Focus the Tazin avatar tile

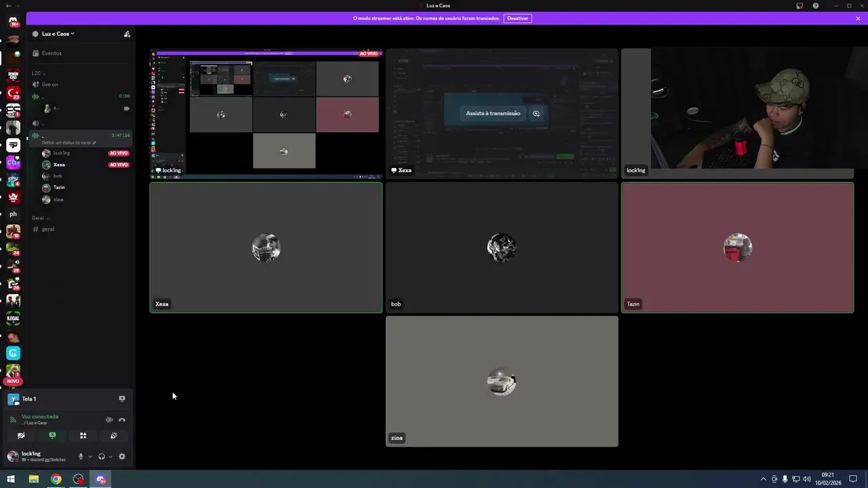click(x=737, y=247)
